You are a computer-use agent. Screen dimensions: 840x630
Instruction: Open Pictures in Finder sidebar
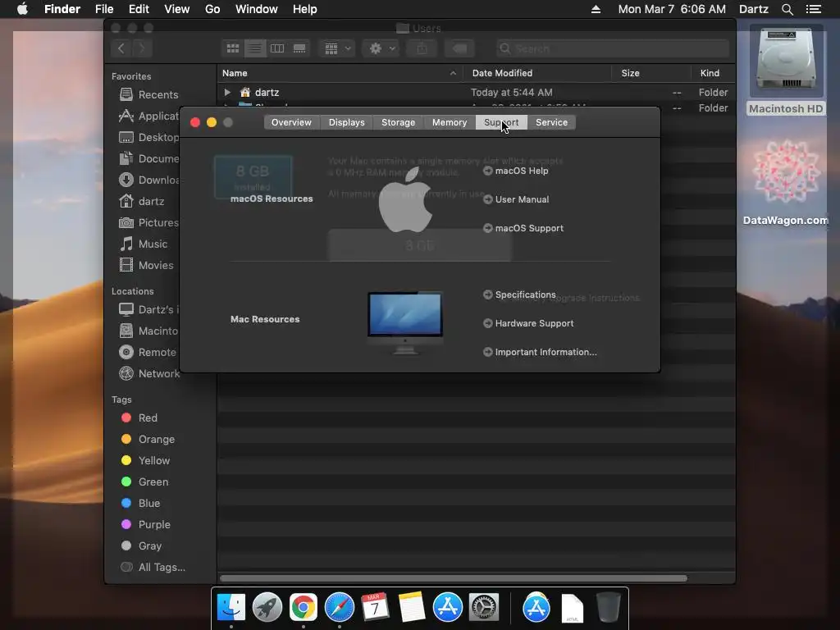tap(149, 223)
